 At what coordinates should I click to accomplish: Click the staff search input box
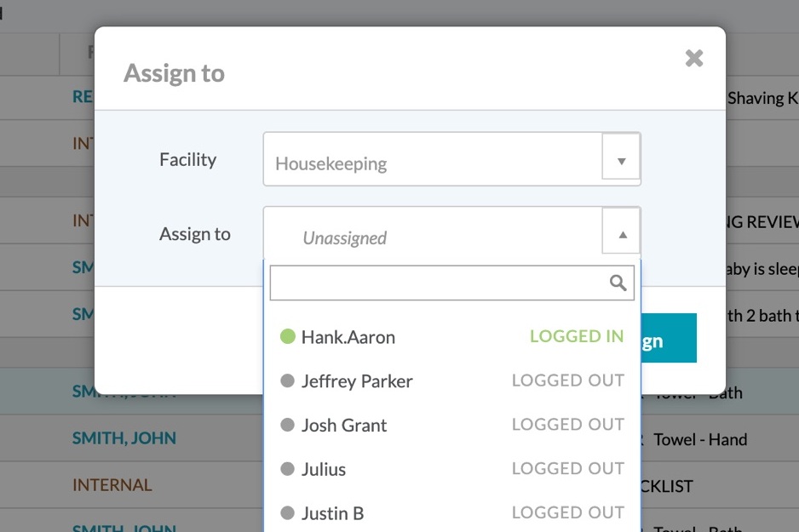pyautogui.click(x=438, y=283)
